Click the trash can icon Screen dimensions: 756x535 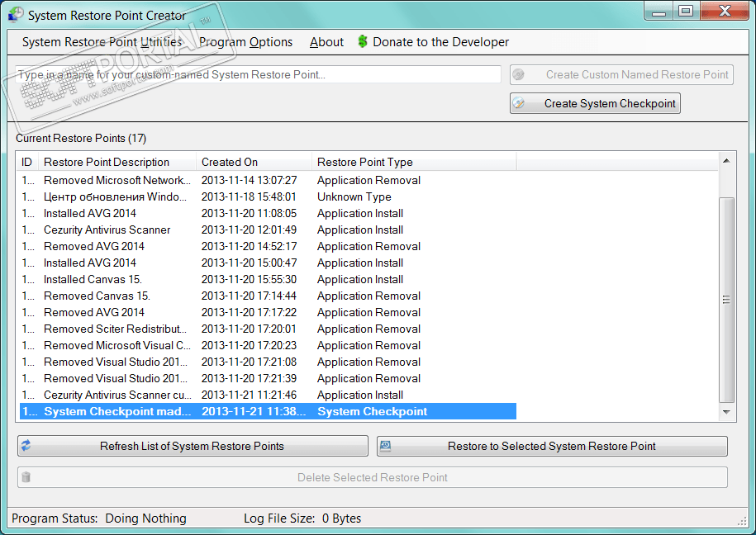click(26, 477)
